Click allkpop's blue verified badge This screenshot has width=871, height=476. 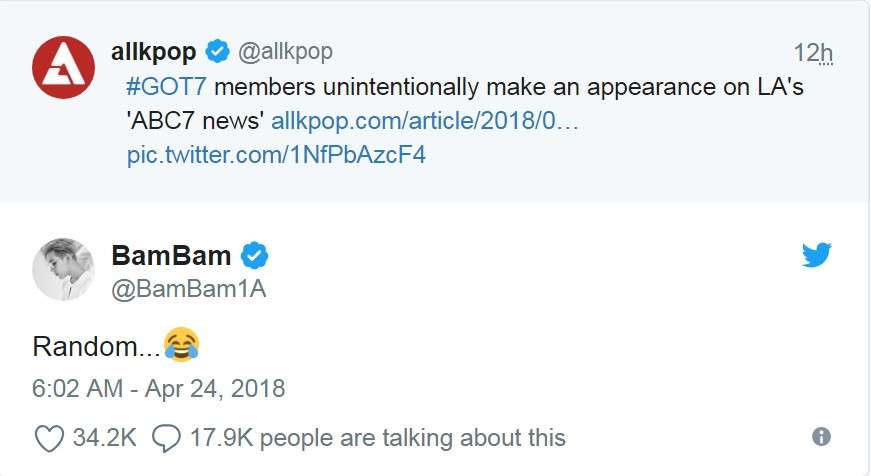click(218, 51)
